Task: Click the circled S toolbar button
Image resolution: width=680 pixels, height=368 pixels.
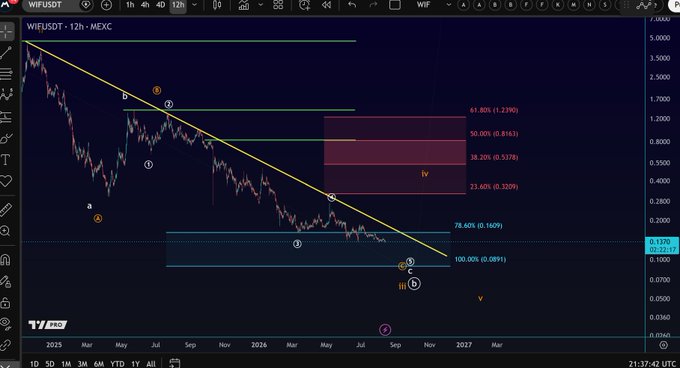Action: click(x=605, y=5)
